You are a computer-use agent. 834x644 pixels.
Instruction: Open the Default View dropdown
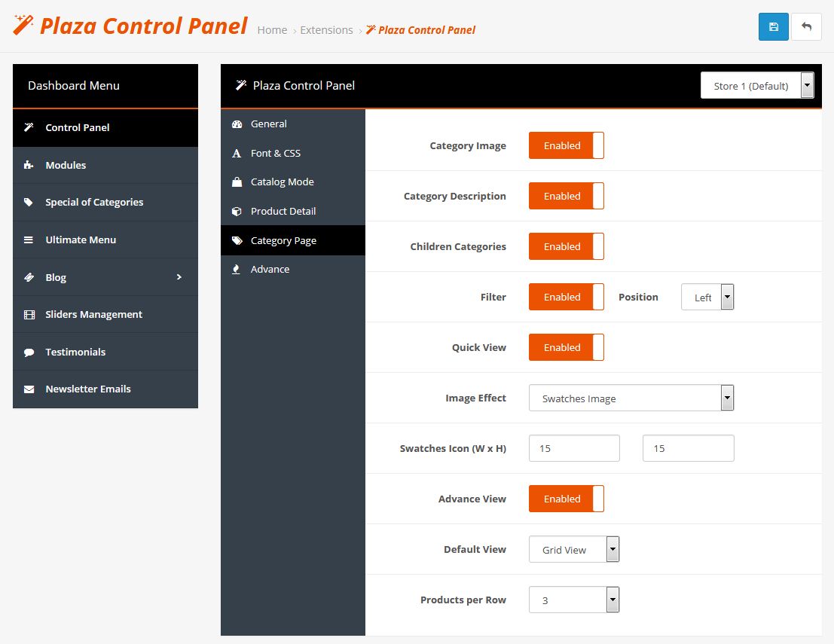click(x=574, y=549)
